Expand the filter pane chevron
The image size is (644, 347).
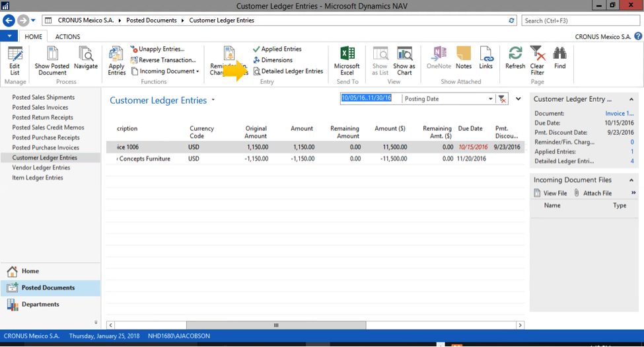[x=519, y=98]
